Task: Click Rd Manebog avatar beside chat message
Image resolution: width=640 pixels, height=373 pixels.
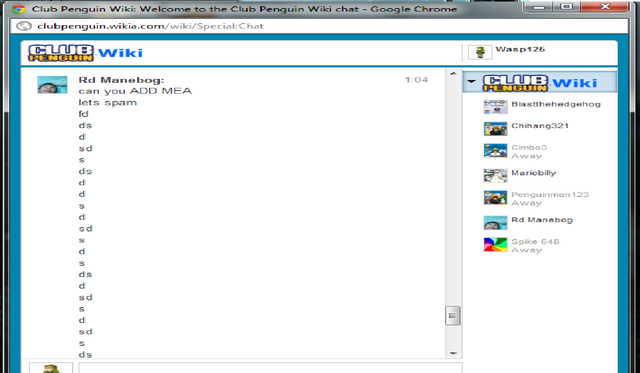Action: pos(52,85)
